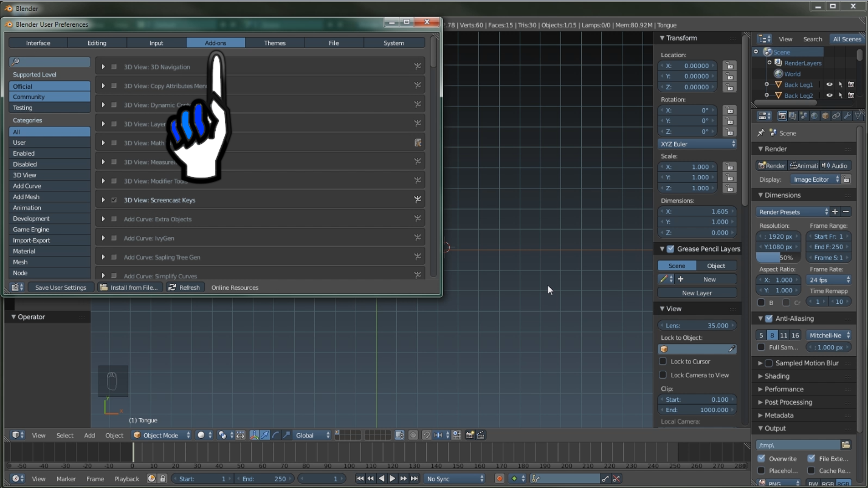Open Modifiers properties tab (wrench icon)
This screenshot has height=488, width=868.
(847, 115)
